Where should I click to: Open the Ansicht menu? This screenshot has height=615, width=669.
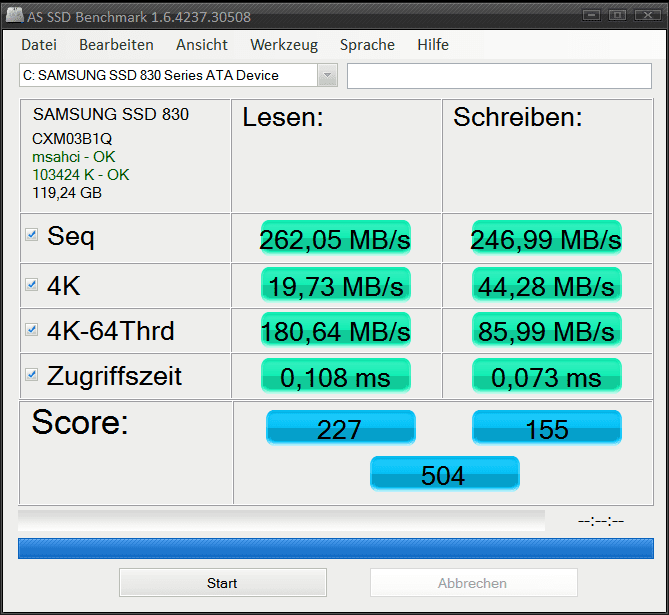coord(202,44)
